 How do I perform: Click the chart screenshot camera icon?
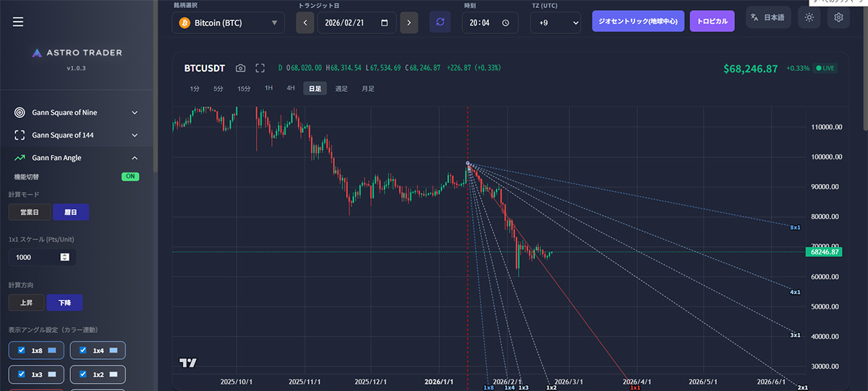(x=241, y=68)
